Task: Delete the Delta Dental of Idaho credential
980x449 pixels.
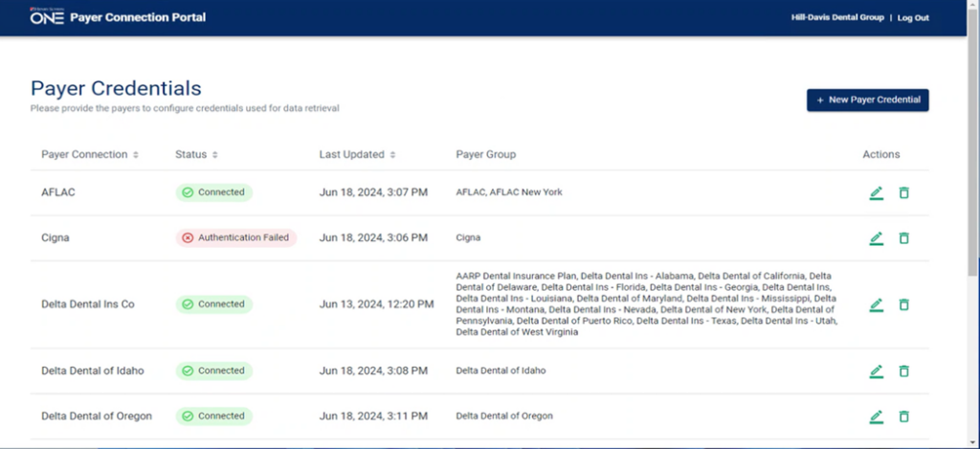Action: point(903,371)
